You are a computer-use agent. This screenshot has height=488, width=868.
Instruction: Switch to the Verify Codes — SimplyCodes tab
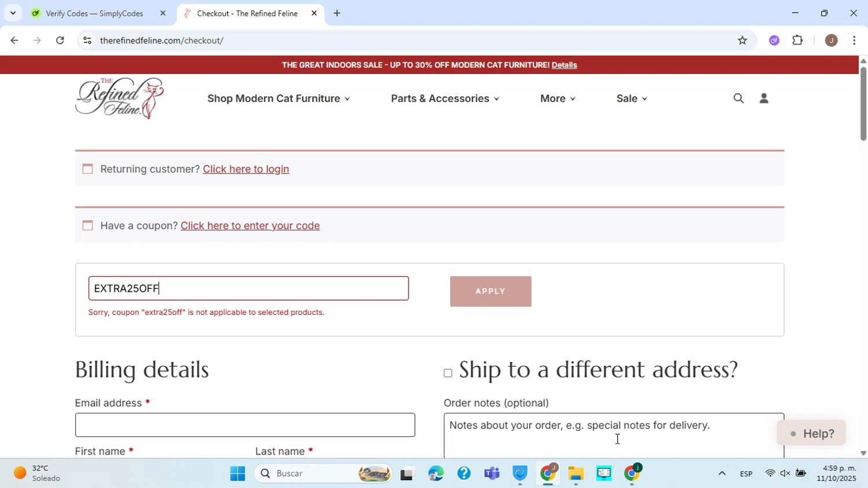pyautogui.click(x=98, y=13)
